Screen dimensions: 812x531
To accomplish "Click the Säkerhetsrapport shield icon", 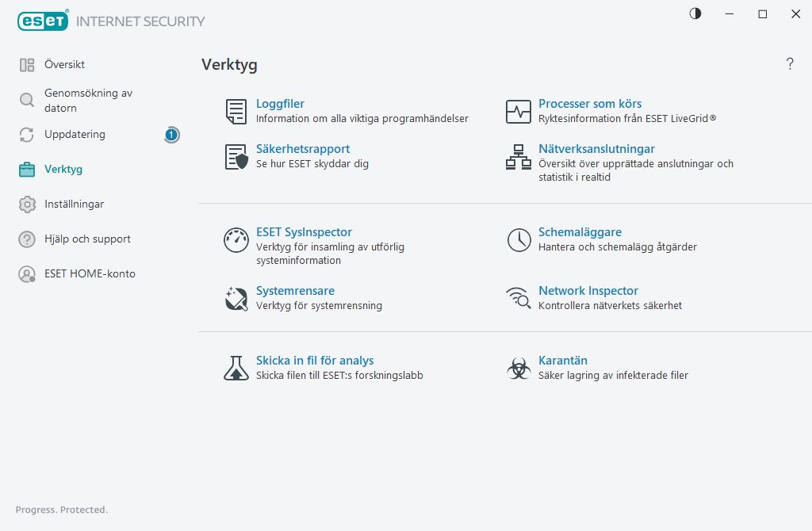I will [x=236, y=157].
